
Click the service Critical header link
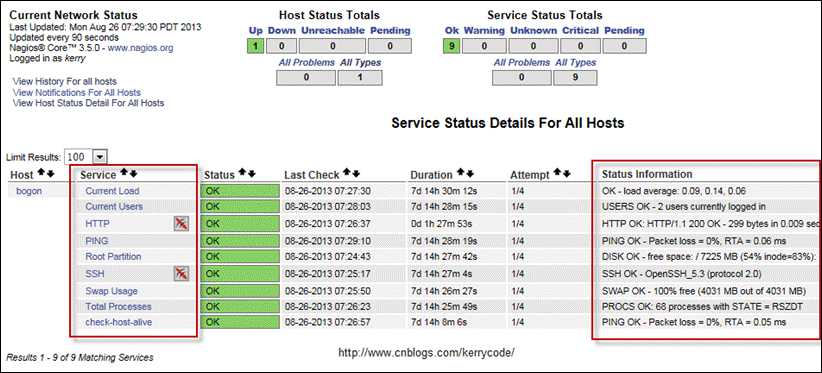click(580, 30)
